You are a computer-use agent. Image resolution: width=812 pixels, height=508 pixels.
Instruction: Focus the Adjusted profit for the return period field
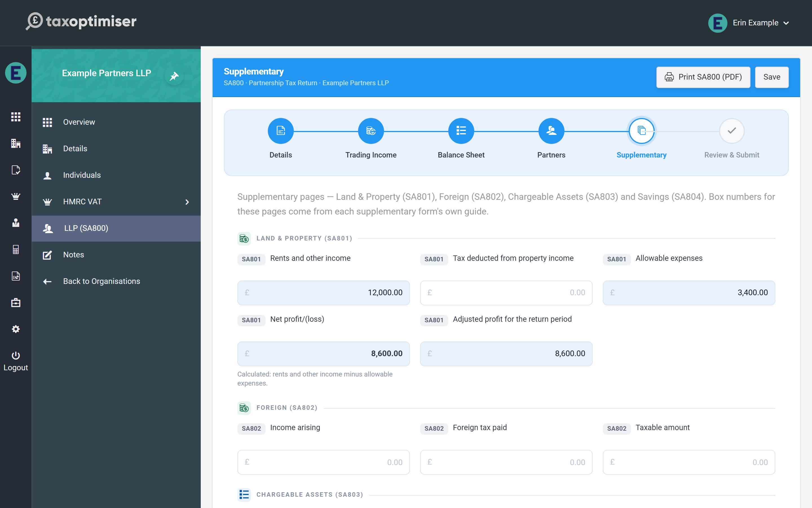point(506,354)
